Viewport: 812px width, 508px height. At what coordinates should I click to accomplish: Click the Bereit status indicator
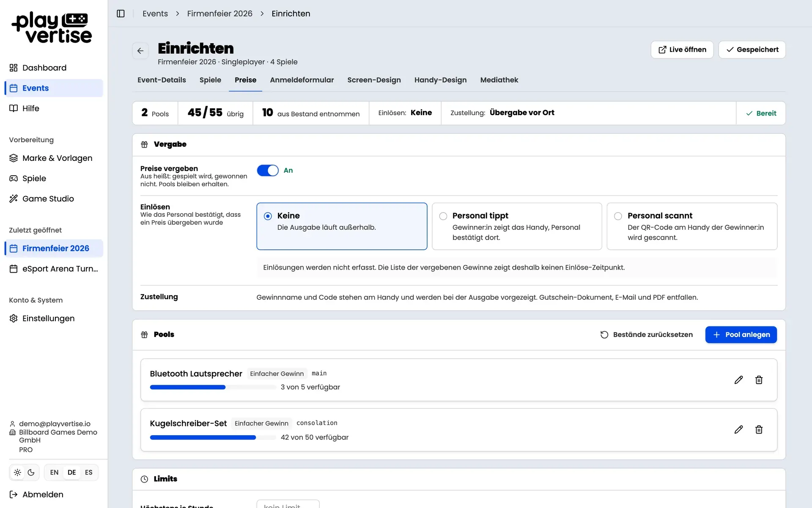[x=761, y=113]
